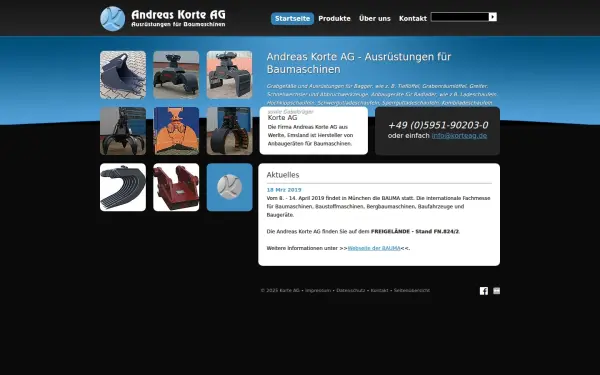Open the Startseite menu item

tap(292, 18)
